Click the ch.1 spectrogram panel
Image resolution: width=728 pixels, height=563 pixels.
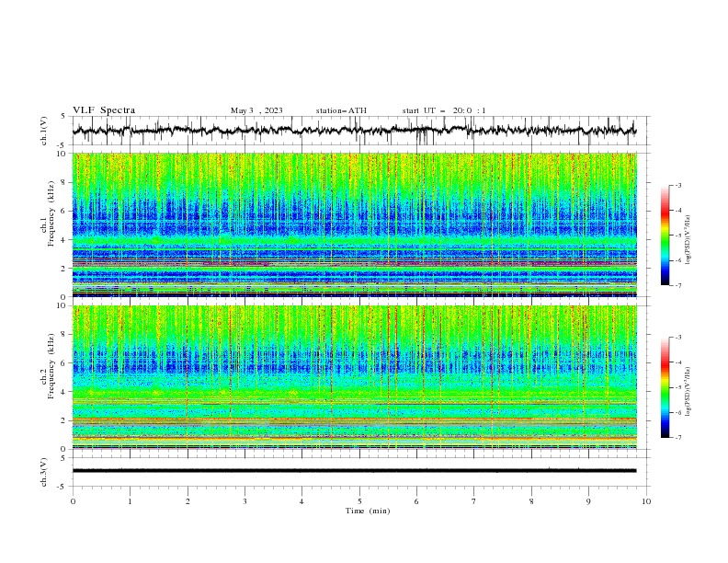click(x=354, y=224)
